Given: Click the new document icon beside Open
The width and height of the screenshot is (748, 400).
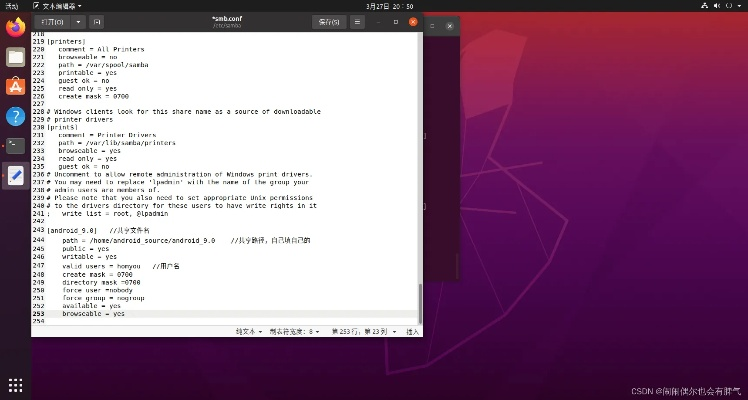Looking at the screenshot, I should (x=97, y=21).
